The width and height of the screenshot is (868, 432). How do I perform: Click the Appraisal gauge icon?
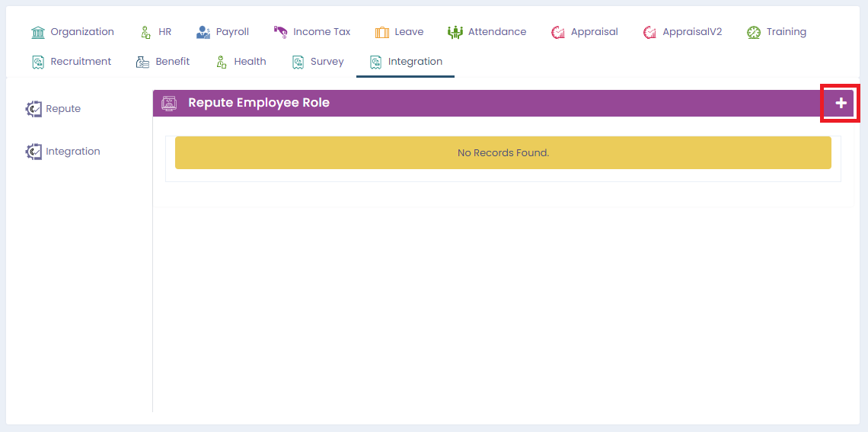(x=558, y=32)
